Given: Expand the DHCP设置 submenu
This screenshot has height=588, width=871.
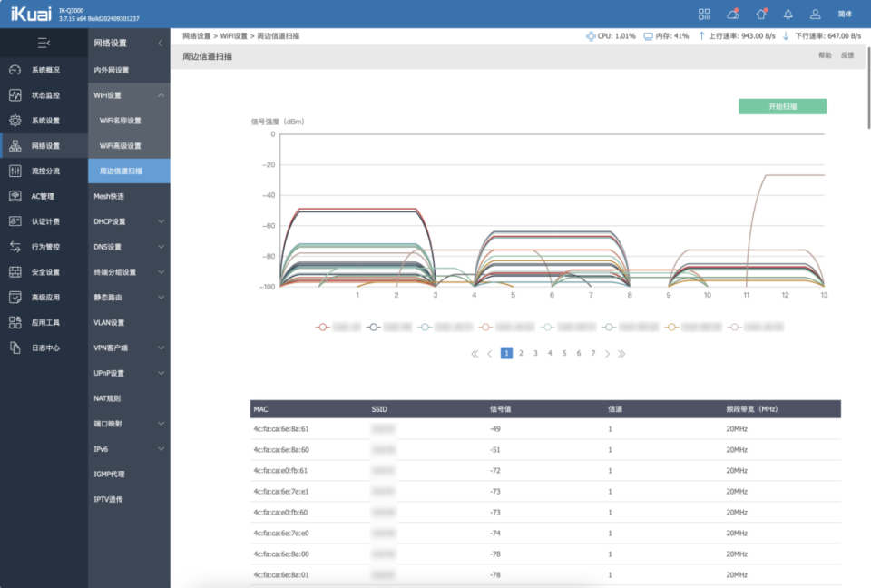Looking at the screenshot, I should pos(161,221).
